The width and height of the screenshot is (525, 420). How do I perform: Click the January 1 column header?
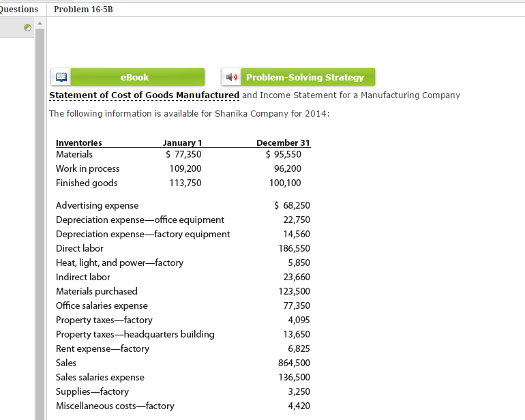tap(183, 142)
